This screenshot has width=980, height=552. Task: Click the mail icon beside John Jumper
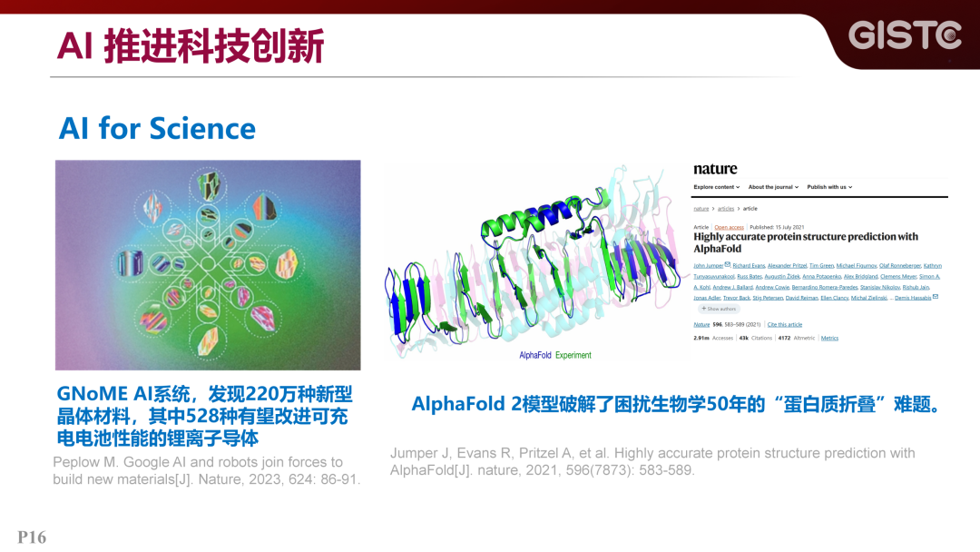728,264
